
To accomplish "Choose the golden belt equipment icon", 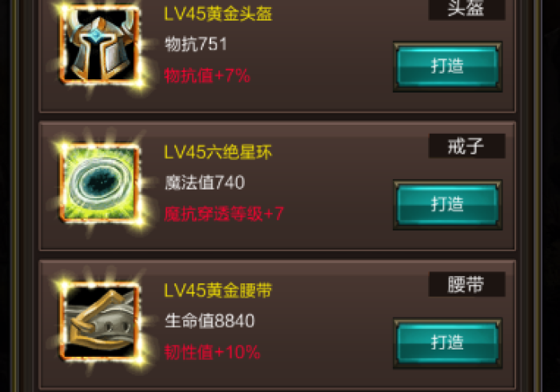I will [x=100, y=320].
